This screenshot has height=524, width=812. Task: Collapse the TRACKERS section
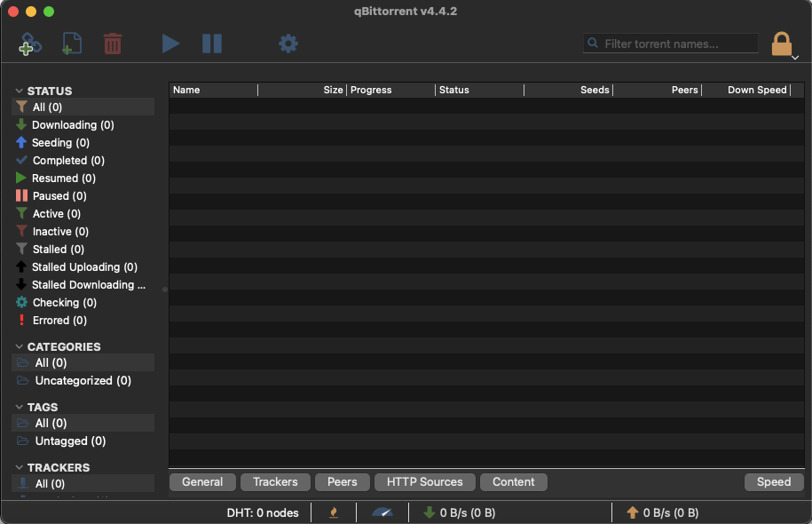[20, 467]
